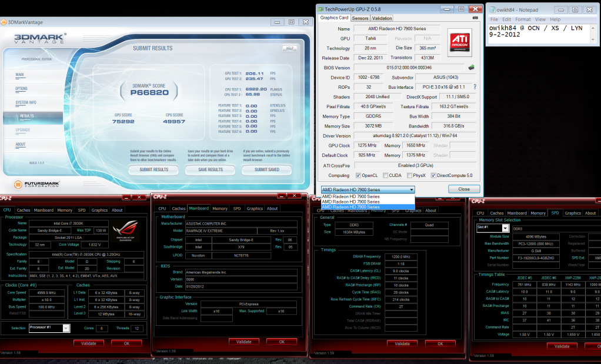Open Caches tab in CPU-Z SPD window
The height and width of the screenshot is (364, 601).
pyautogui.click(x=497, y=213)
